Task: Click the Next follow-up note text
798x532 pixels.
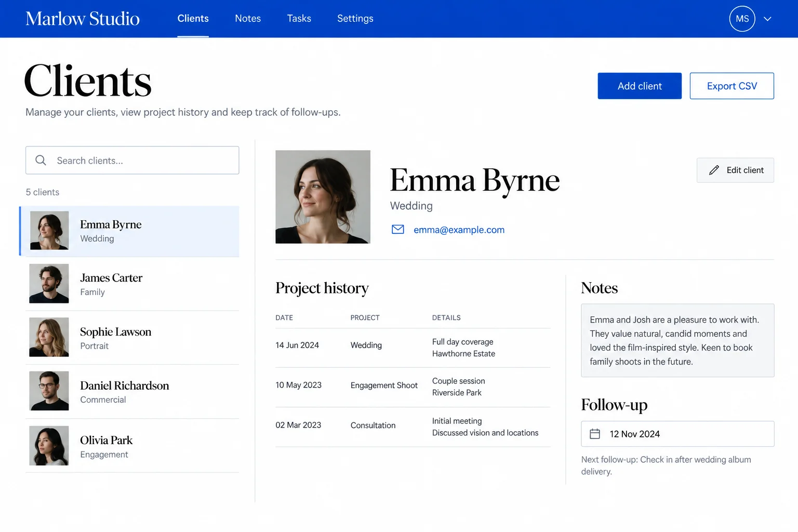Action: tap(666, 465)
